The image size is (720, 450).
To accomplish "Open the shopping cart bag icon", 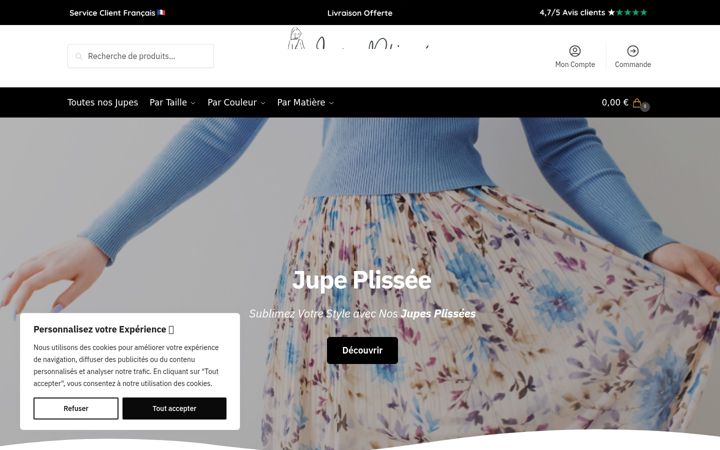I will 637,103.
